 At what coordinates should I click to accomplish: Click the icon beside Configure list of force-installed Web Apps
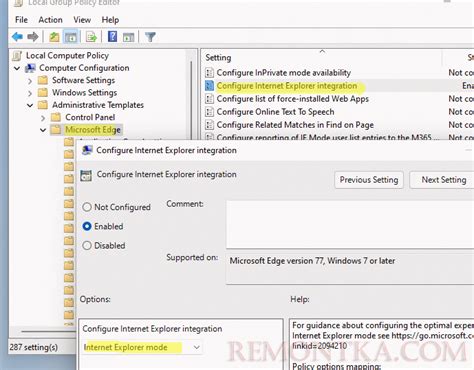209,99
